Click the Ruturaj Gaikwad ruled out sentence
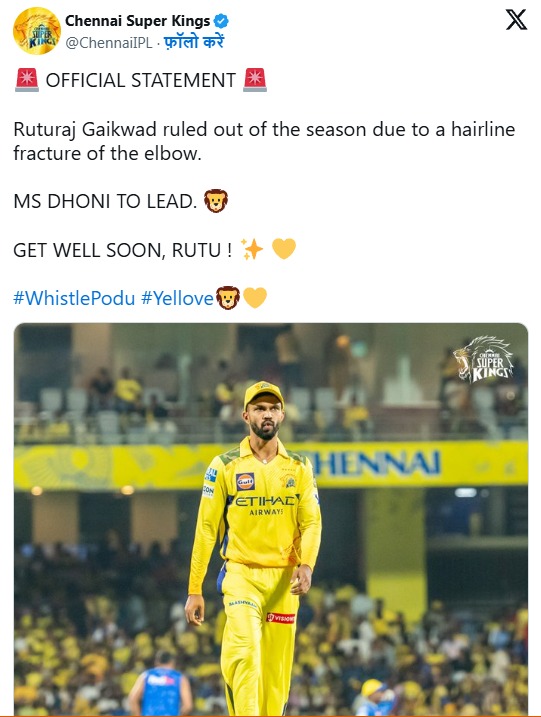Viewport: 541px width, 717px height. pos(264,141)
